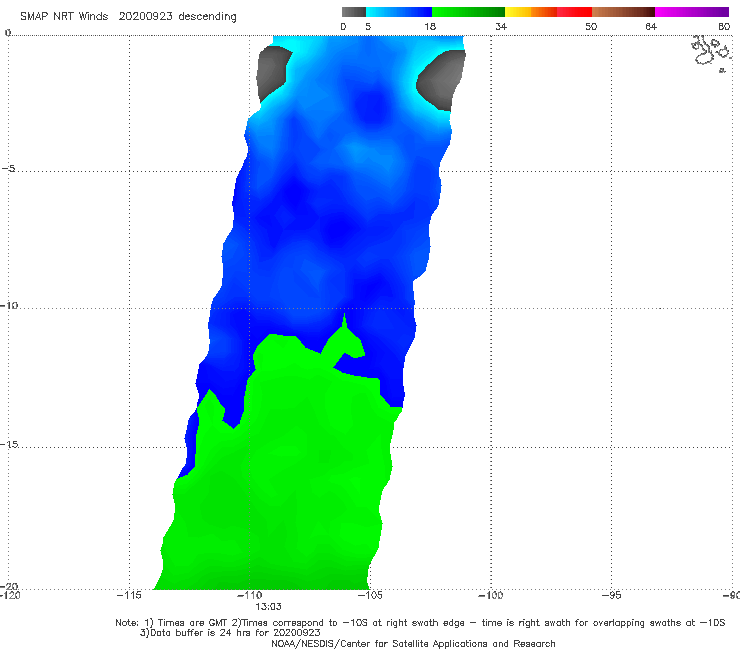Click the title text 'SMAP NRT Winds'
Screen dimensions: 740x650
64,17
